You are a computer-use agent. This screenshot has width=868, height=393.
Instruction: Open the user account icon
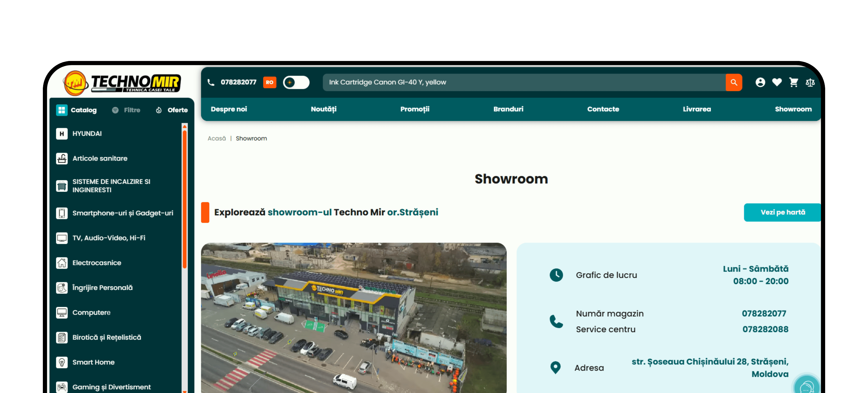point(760,82)
